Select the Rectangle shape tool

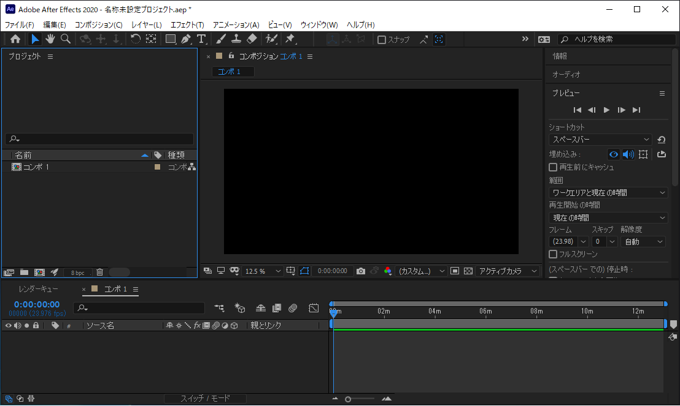(170, 39)
